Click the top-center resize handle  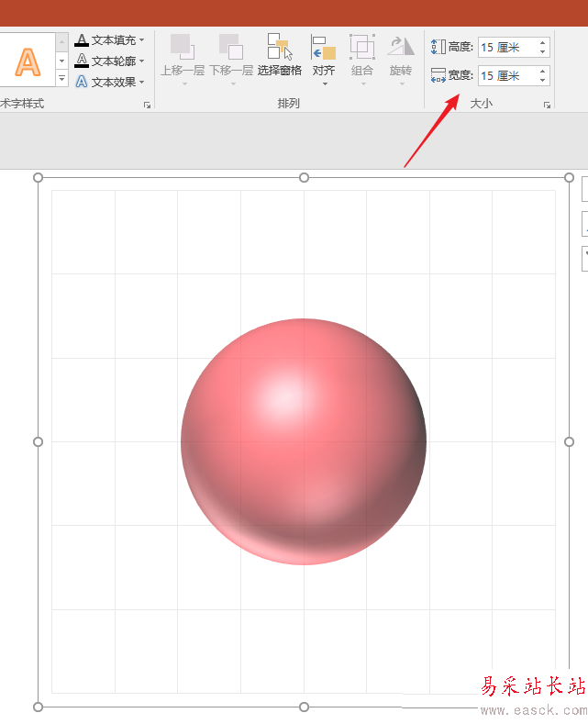click(x=304, y=177)
